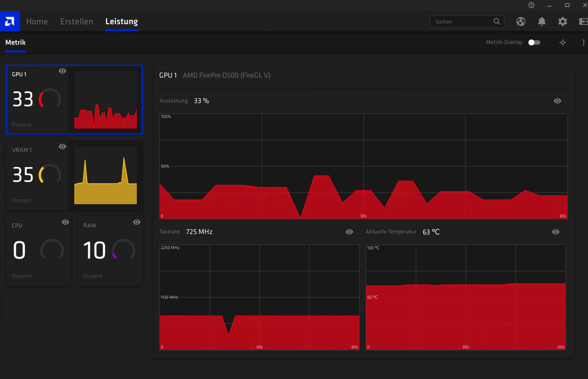
Task: Select the Metrik sub-tab
Action: pyautogui.click(x=16, y=42)
